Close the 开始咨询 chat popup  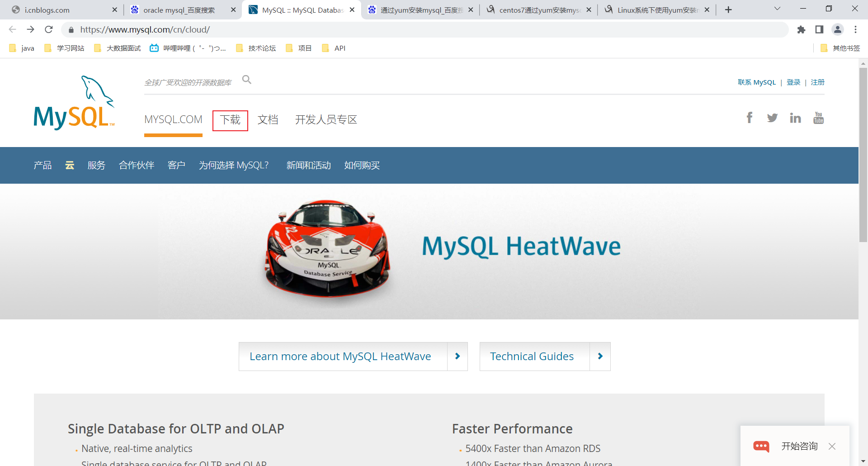832,447
